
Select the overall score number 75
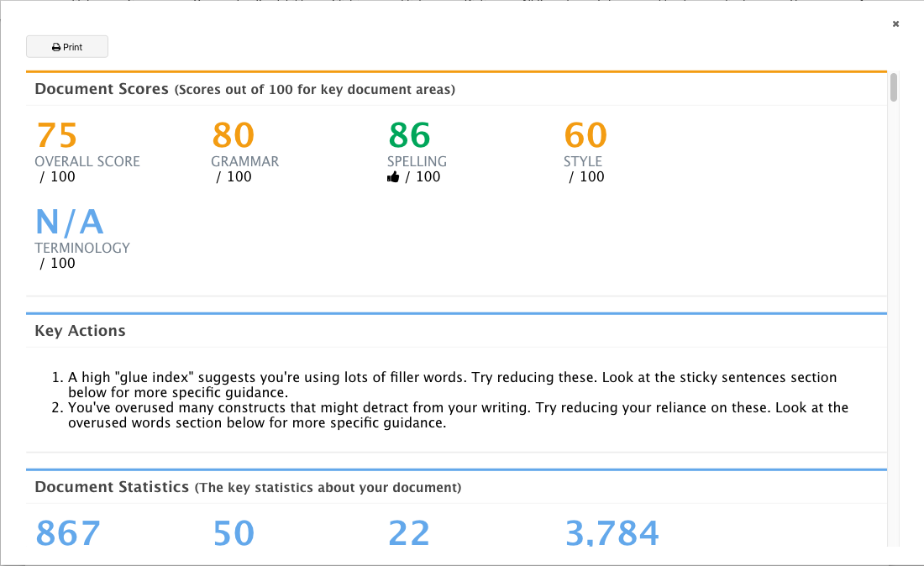(x=56, y=135)
